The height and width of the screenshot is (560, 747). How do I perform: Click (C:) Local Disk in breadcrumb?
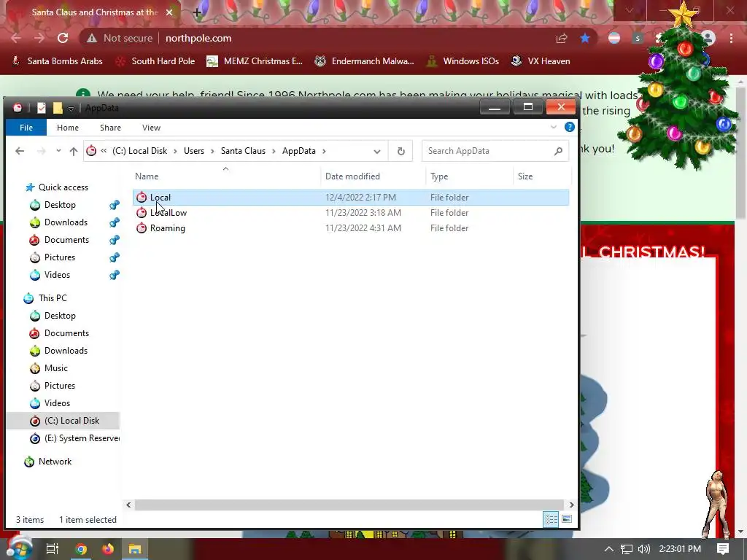click(x=139, y=151)
